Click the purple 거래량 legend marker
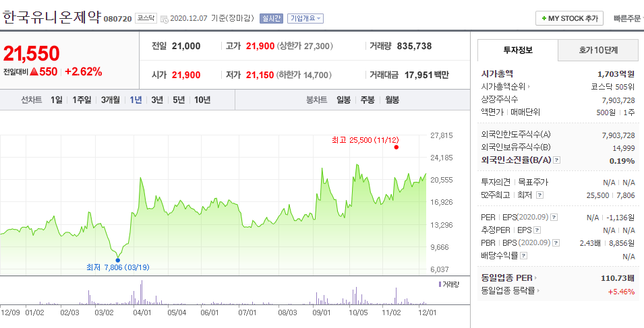Viewport: 644px width, 328px height. click(440, 284)
